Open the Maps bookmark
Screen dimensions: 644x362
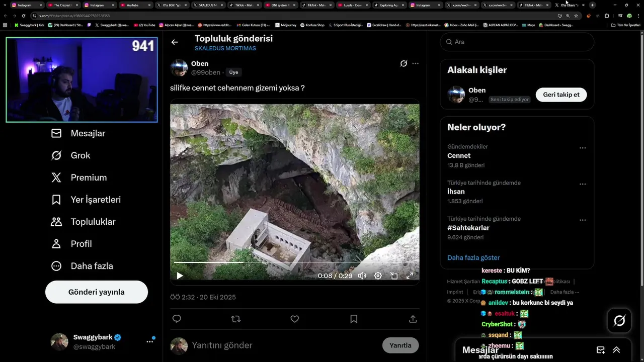coord(528,25)
